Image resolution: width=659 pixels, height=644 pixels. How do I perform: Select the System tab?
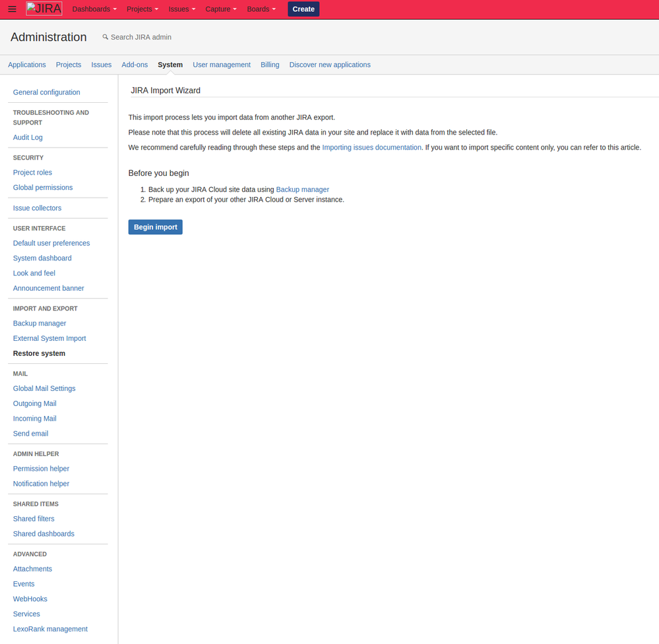tap(170, 65)
